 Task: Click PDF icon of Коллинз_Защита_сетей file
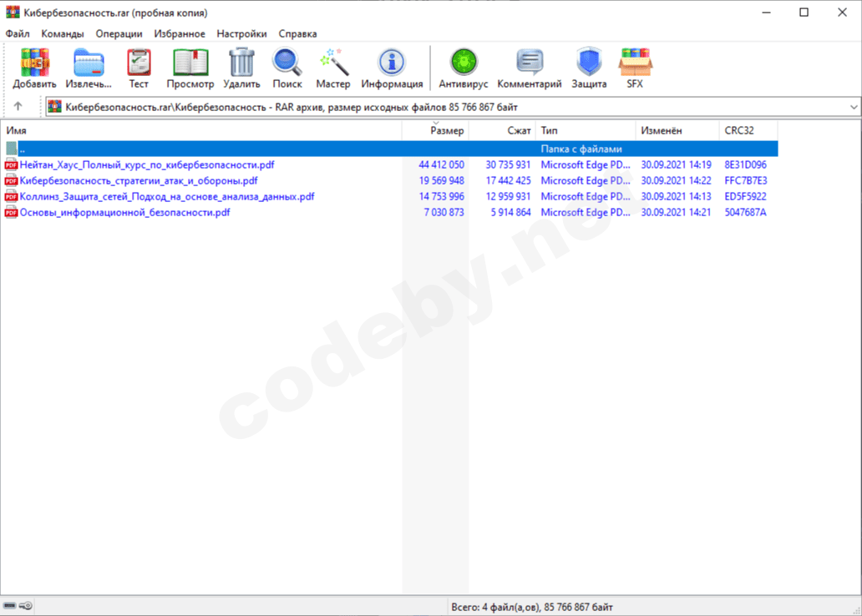[x=11, y=196]
